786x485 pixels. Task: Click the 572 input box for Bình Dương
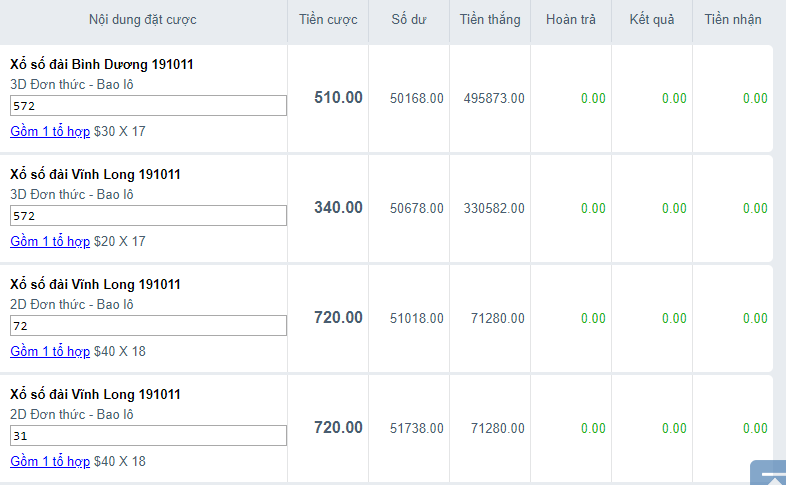click(148, 106)
